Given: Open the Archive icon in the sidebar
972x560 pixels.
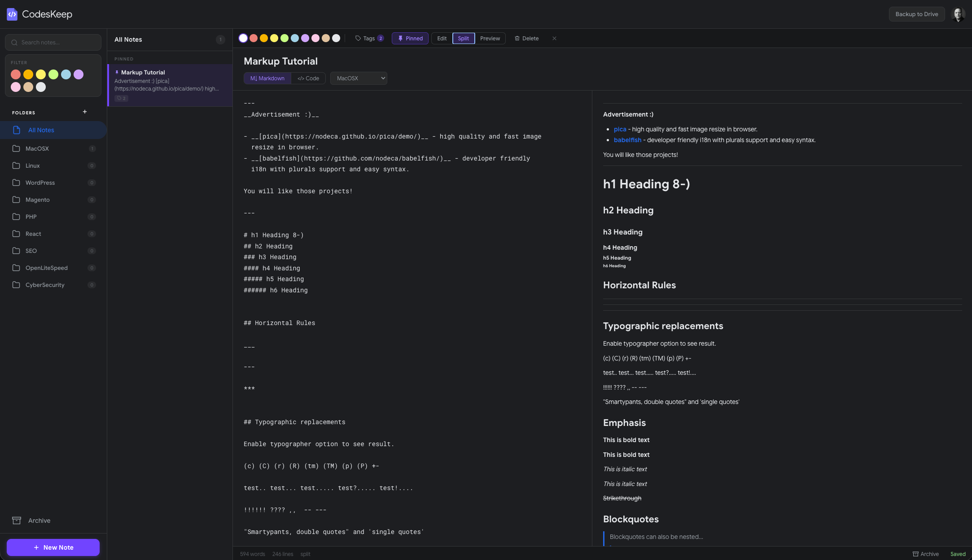Looking at the screenshot, I should 17,521.
